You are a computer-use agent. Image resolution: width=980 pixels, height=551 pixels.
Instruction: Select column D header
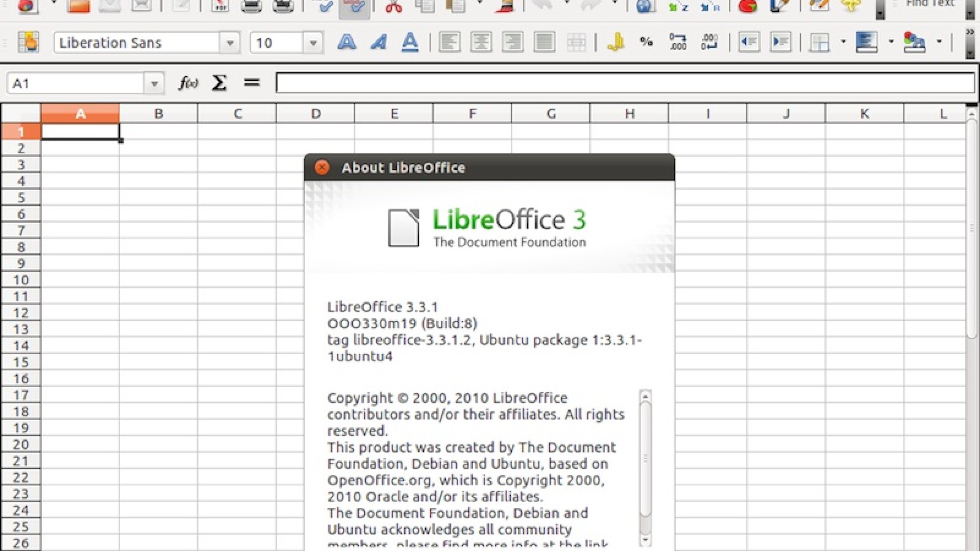point(315,114)
